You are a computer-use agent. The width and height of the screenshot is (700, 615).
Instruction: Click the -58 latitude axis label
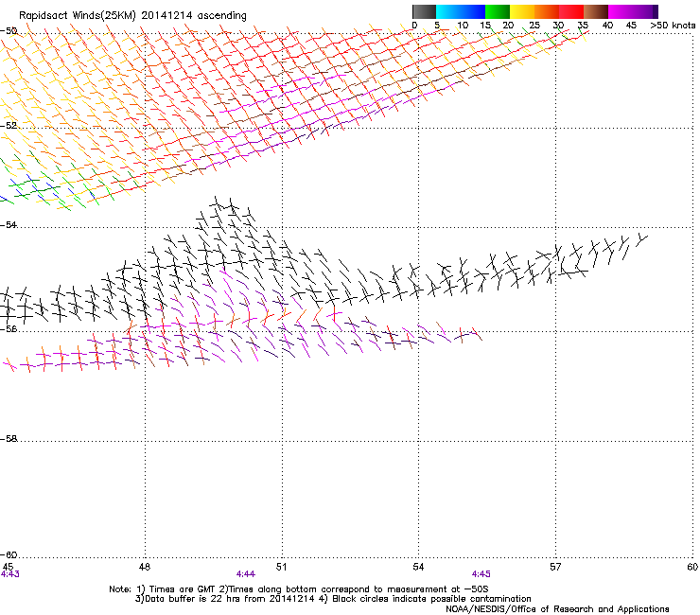coord(9,439)
